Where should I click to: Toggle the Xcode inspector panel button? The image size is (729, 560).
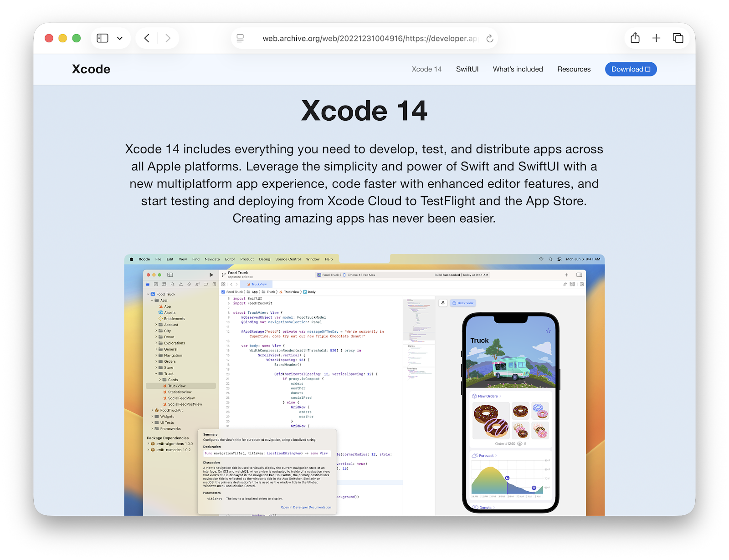579,275
